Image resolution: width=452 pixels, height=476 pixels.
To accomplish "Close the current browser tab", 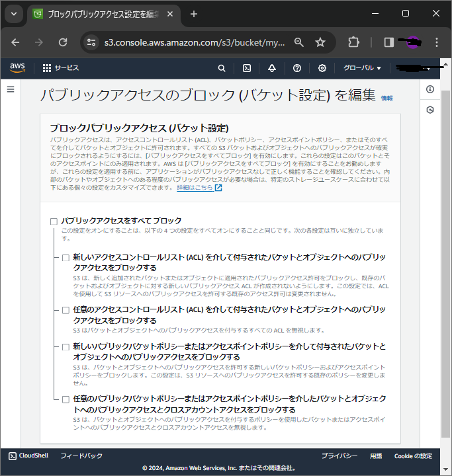I will tap(170, 14).
